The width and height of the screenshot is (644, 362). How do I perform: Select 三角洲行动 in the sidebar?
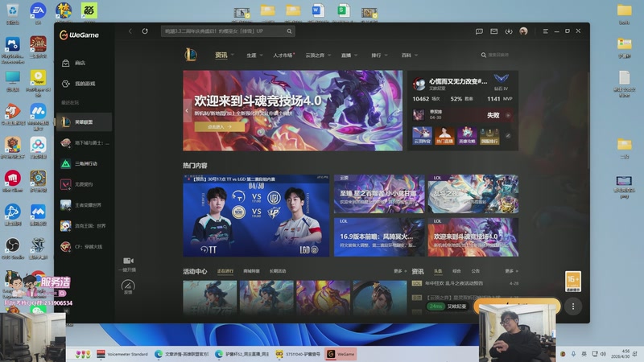pyautogui.click(x=84, y=163)
